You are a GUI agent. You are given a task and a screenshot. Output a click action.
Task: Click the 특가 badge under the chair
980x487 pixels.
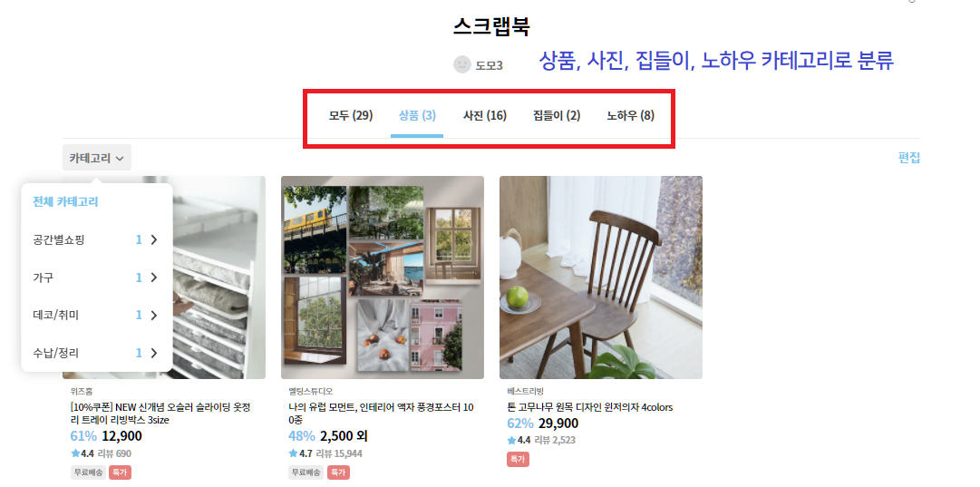click(x=519, y=459)
